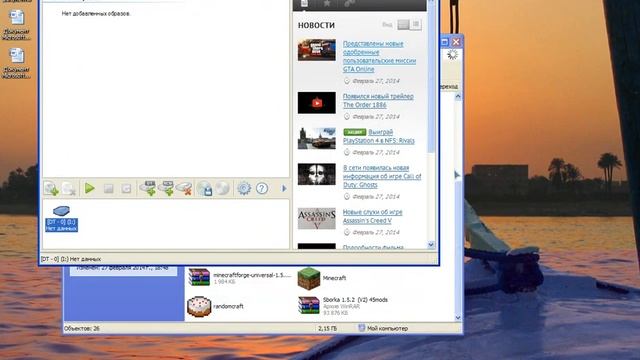This screenshot has height=360, width=640.
Task: Open the Call of Duty: Ghosts news link
Action: [382, 176]
